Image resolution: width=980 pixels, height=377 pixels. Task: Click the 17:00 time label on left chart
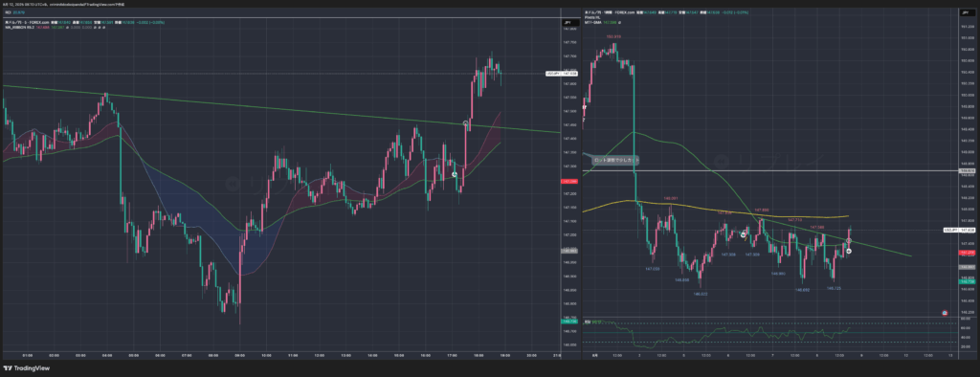(452, 355)
